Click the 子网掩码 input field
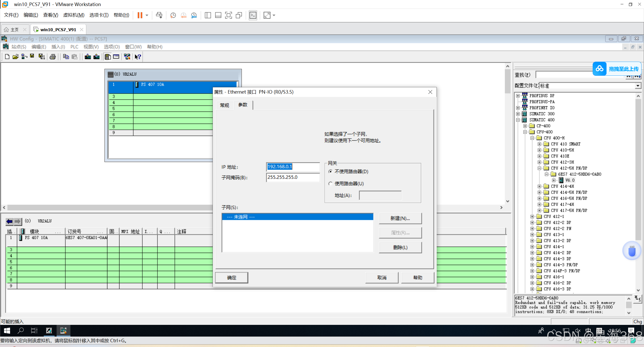Image resolution: width=644 pixels, height=347 pixels. coord(293,177)
